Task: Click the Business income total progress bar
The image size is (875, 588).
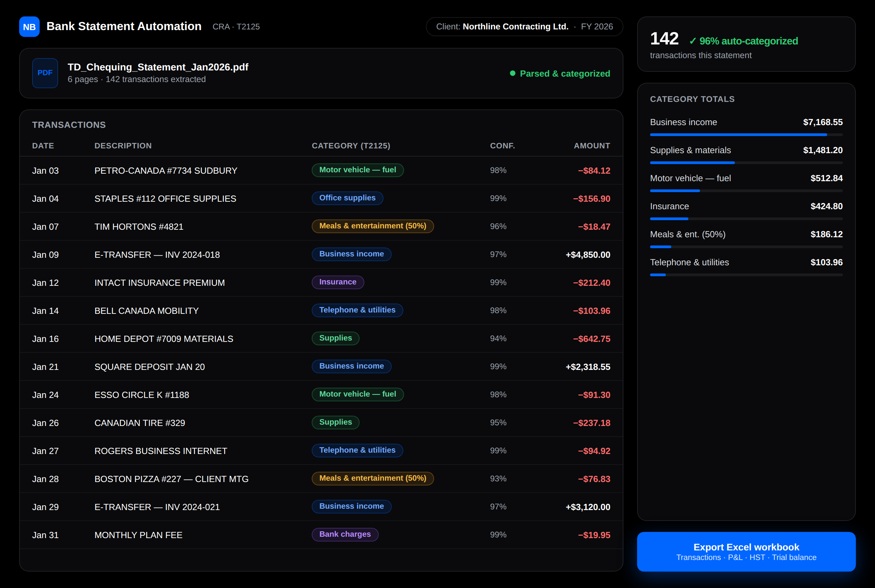Action: point(746,135)
